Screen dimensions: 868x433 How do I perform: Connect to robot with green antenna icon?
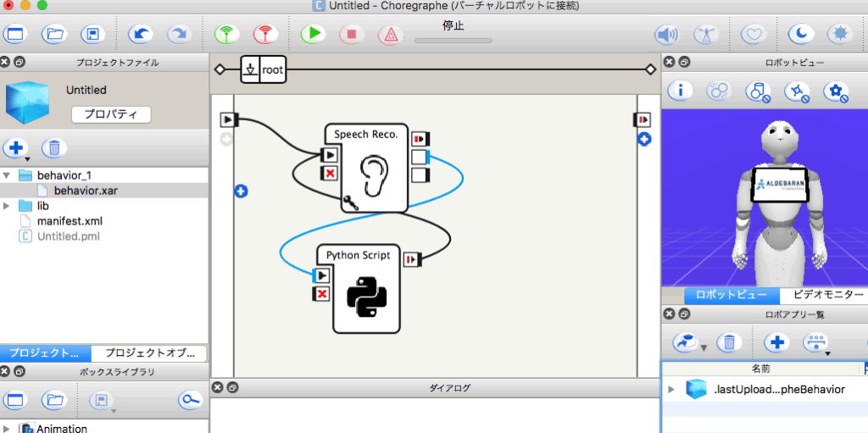pyautogui.click(x=226, y=35)
